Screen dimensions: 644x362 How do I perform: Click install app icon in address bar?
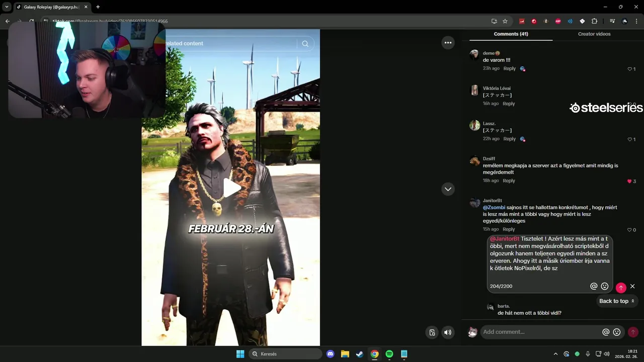[x=494, y=21]
